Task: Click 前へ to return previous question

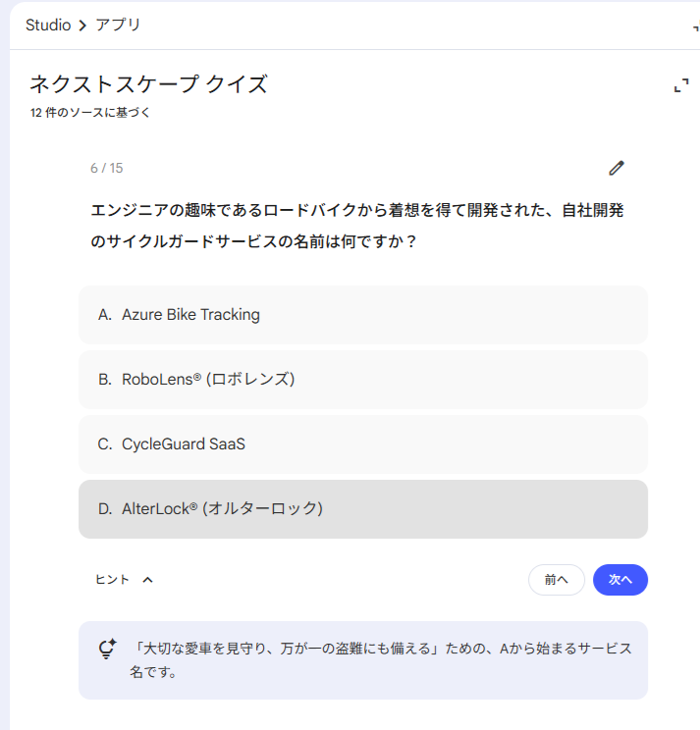Action: tap(556, 580)
